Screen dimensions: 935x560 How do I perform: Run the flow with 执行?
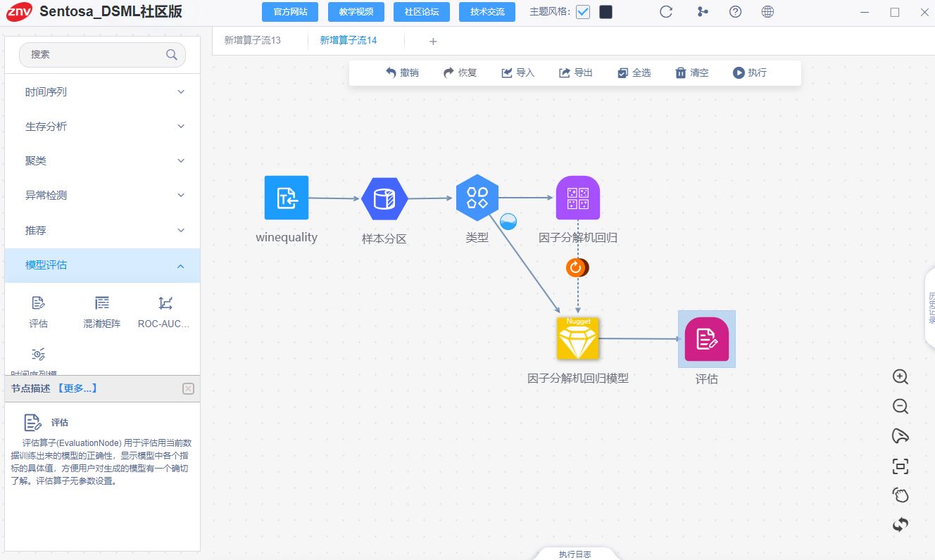(x=749, y=72)
